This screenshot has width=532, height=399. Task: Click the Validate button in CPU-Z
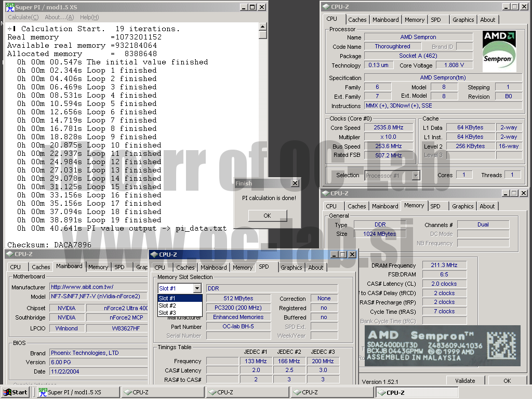coord(465,381)
